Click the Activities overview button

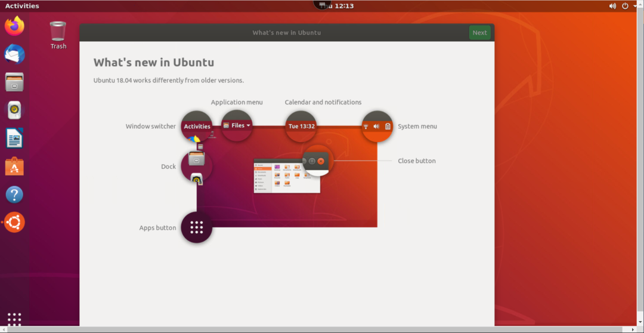click(x=22, y=6)
